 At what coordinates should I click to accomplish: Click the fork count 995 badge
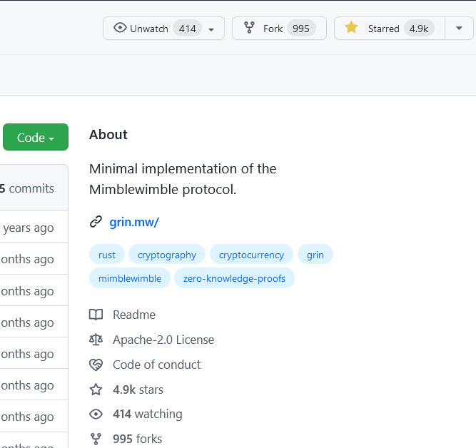pos(301,29)
